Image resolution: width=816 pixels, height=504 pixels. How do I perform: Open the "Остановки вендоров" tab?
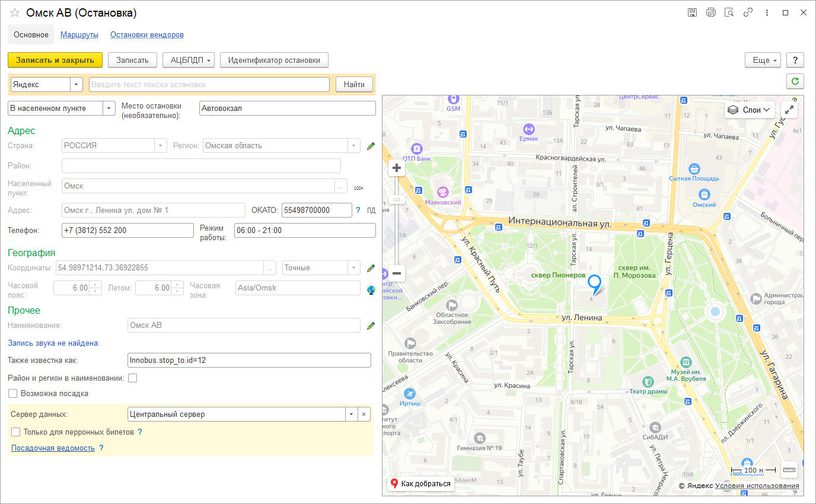[146, 35]
